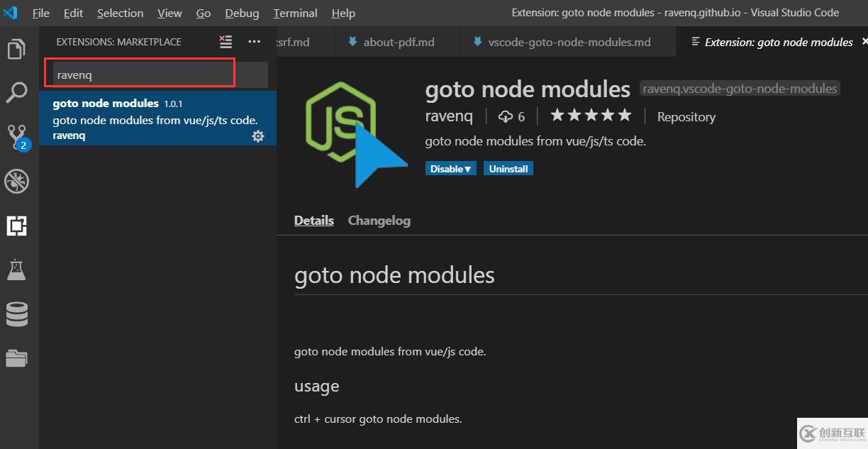The height and width of the screenshot is (449, 868).
Task: Open the project folders view icon
Action: coord(16,358)
